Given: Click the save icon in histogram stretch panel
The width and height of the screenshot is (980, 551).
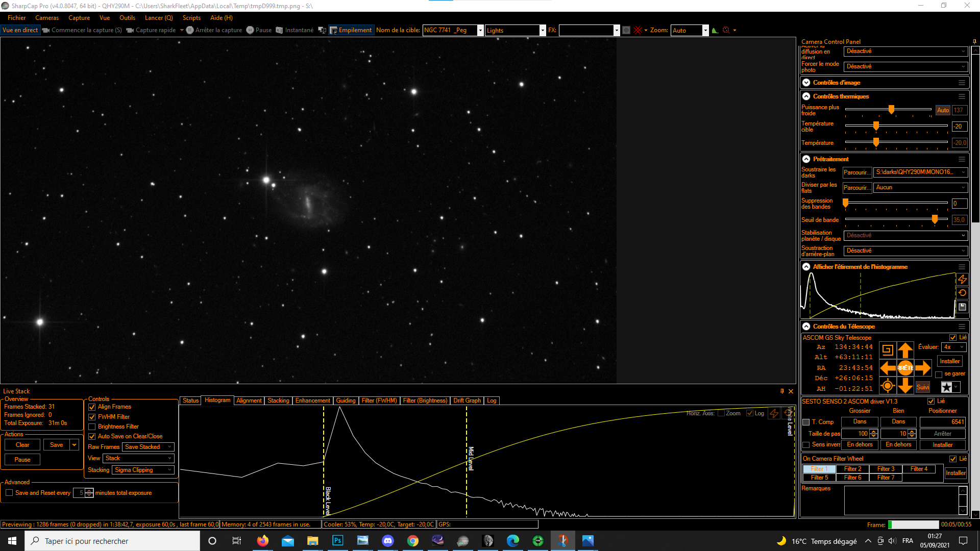Looking at the screenshot, I should (x=962, y=307).
